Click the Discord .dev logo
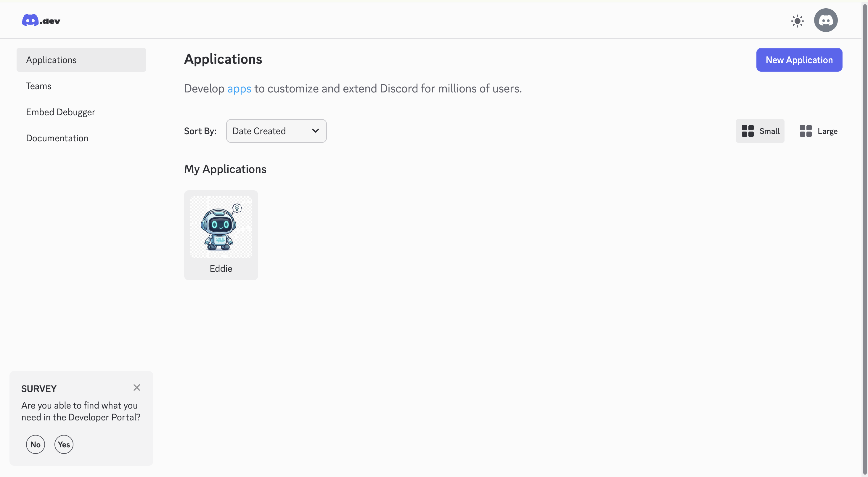 (x=41, y=20)
